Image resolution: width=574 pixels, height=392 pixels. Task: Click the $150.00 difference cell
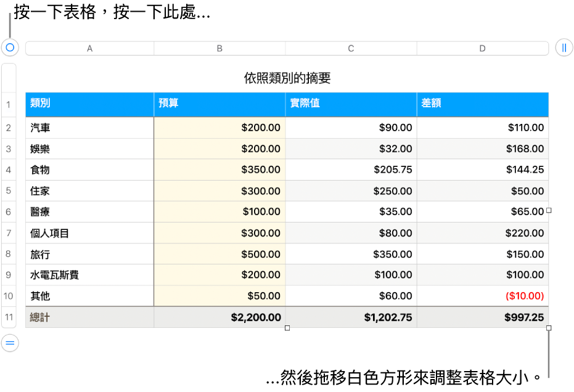483,254
